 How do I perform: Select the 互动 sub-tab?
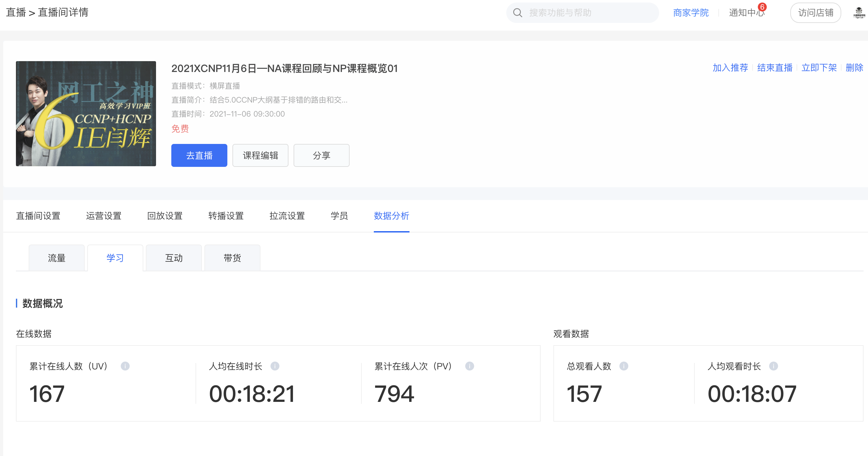[174, 258]
